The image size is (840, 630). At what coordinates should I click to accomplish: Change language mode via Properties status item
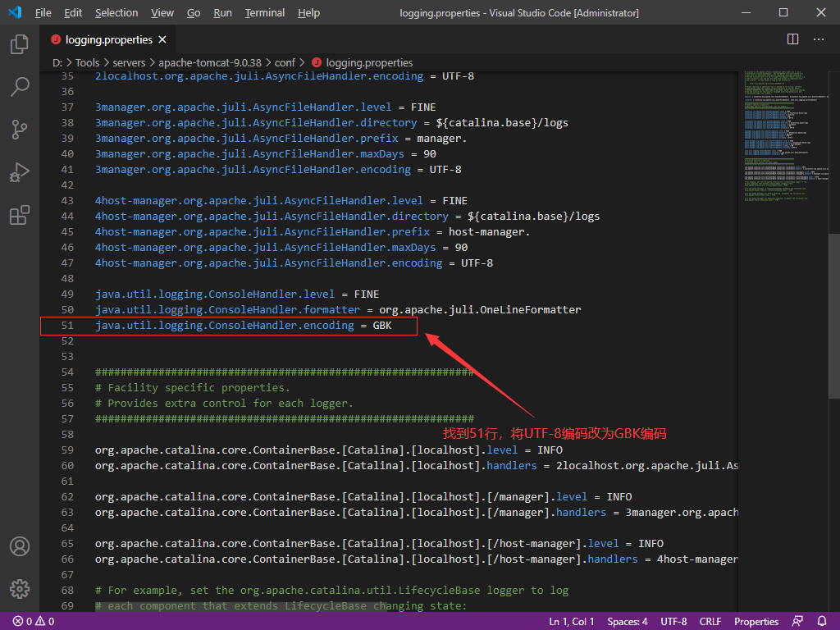point(756,622)
